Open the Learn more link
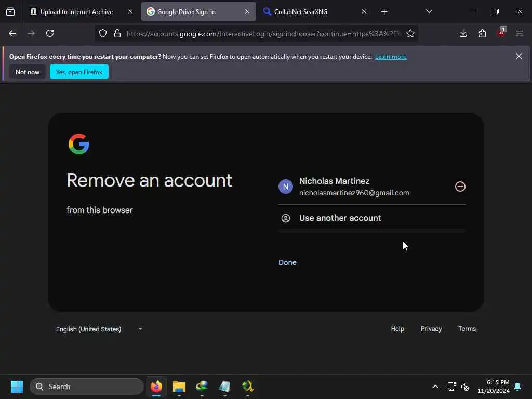532x399 pixels. click(x=391, y=57)
